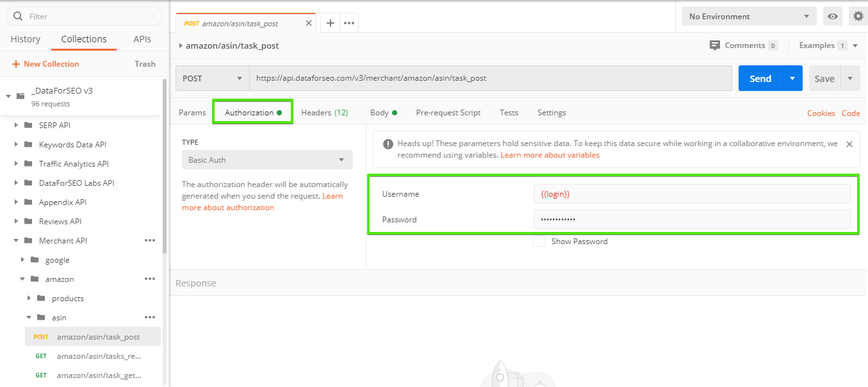The image size is (868, 387).
Task: Select the POST amazon/asin/task_post request
Action: (92, 336)
